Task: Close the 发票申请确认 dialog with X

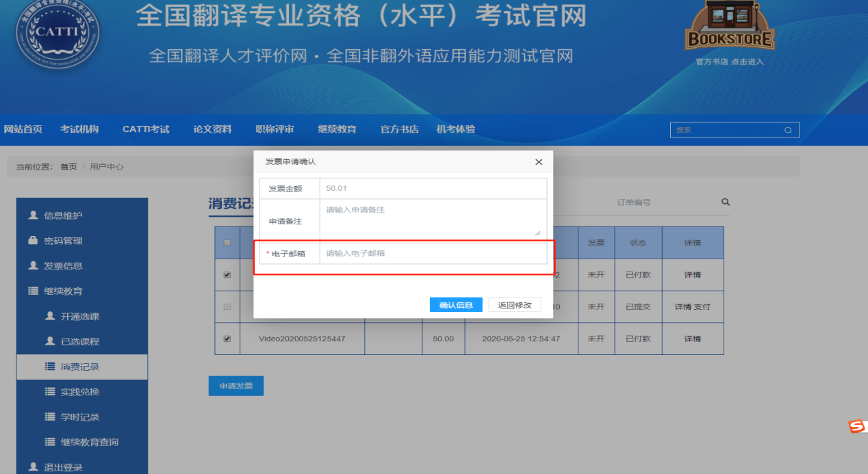Action: pos(539,162)
